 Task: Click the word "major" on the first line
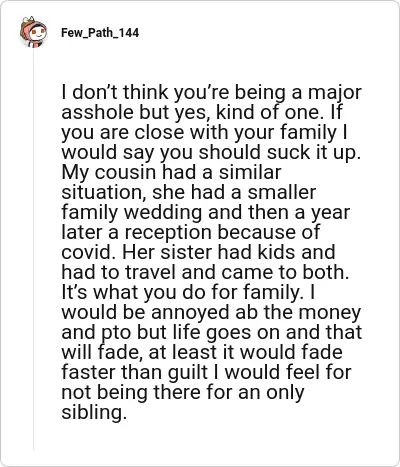334,93
